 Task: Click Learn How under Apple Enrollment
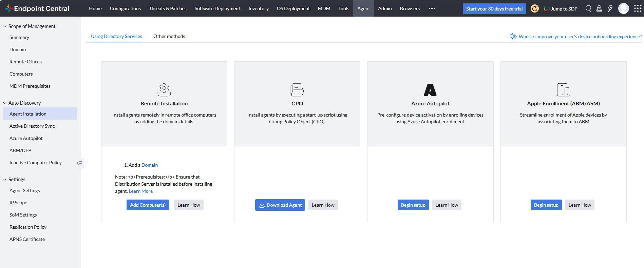[x=580, y=205]
